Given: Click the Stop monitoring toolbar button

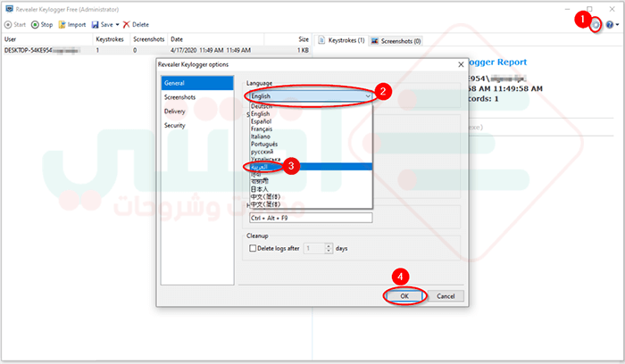Looking at the screenshot, I should click(x=42, y=25).
